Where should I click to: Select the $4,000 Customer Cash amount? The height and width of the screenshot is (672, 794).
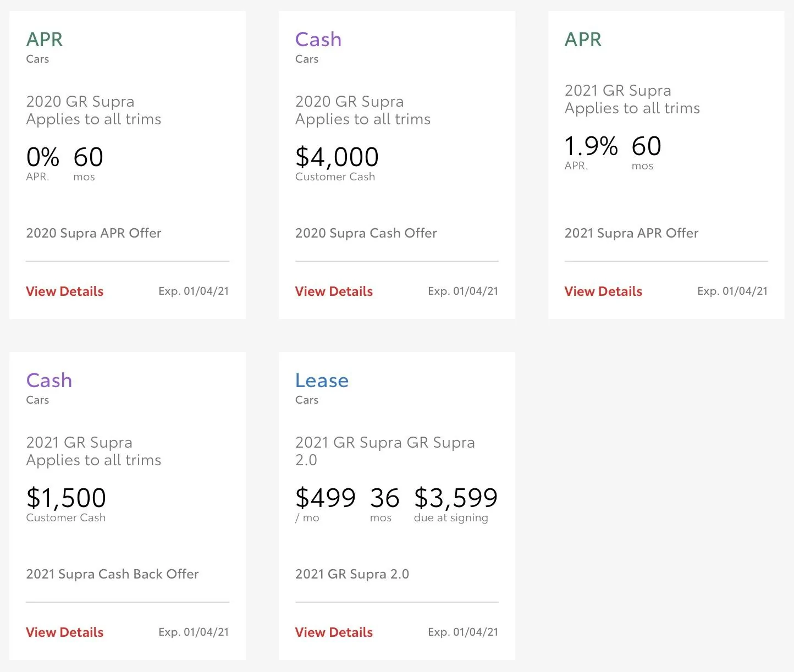point(337,157)
